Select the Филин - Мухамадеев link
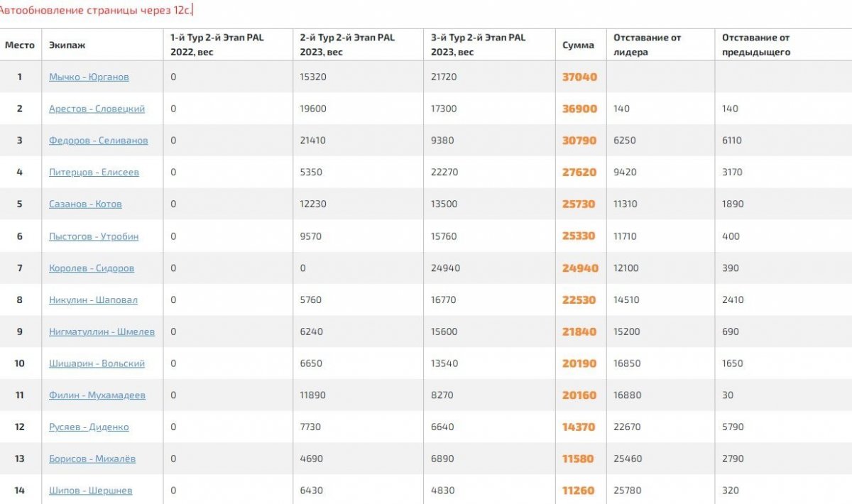This screenshot has width=852, height=504. (x=97, y=395)
